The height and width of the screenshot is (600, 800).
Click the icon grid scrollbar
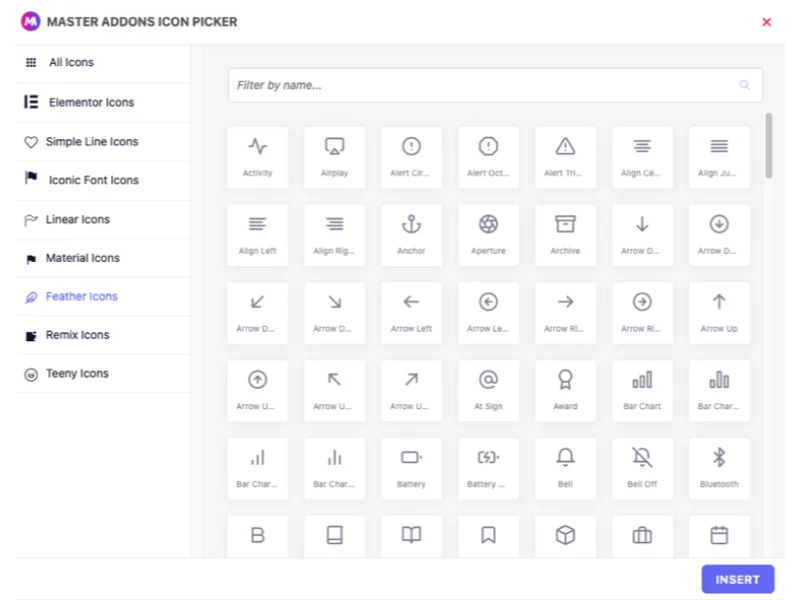[x=768, y=146]
